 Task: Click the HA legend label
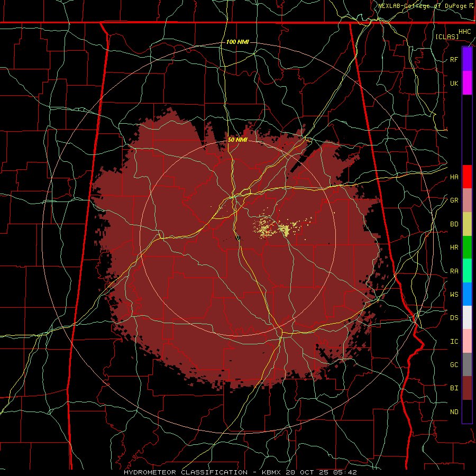(x=454, y=177)
